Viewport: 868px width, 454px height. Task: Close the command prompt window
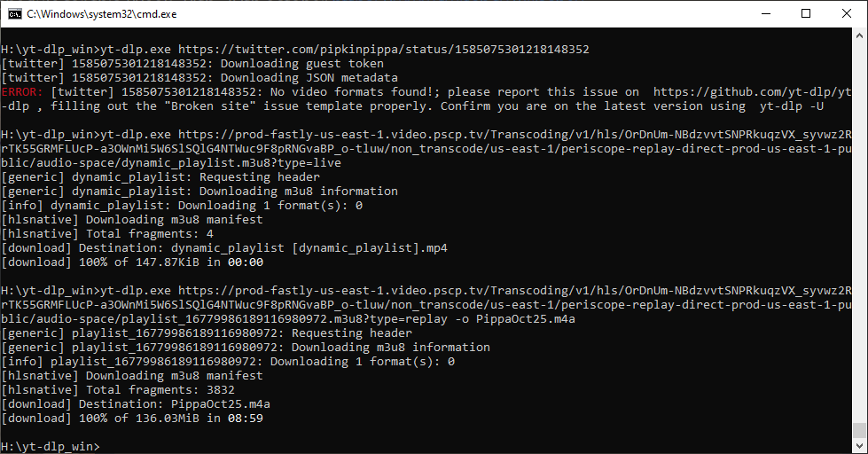point(847,13)
